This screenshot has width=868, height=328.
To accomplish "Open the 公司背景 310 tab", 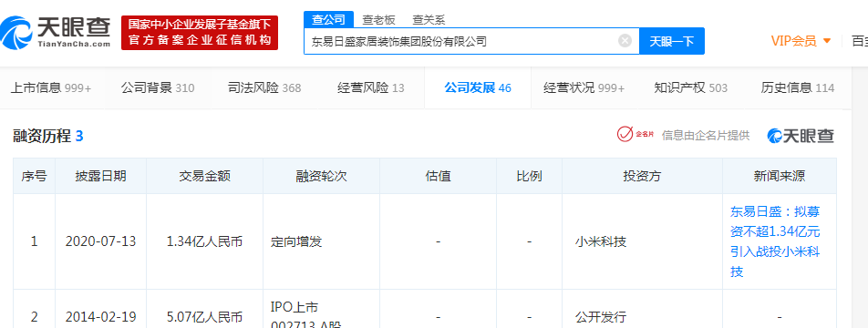I will click(x=158, y=87).
